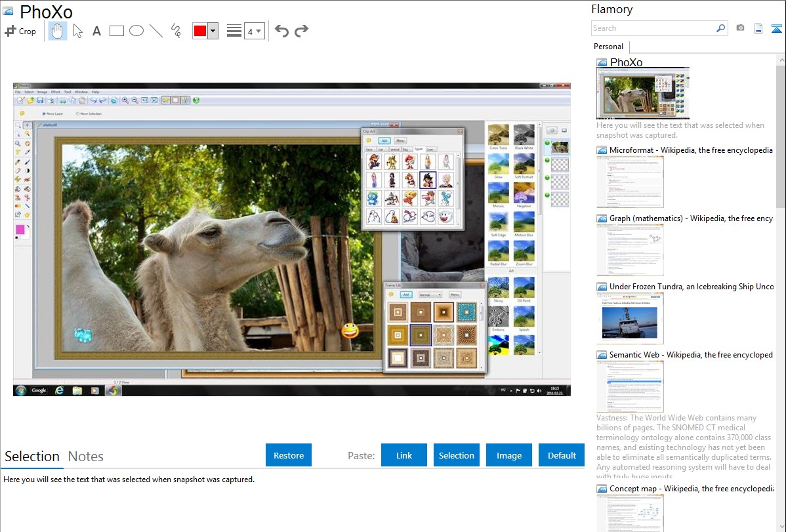This screenshot has width=786, height=532.
Task: Apply the Motion Blur effect thumbnail in PhoXo
Action: [x=524, y=223]
